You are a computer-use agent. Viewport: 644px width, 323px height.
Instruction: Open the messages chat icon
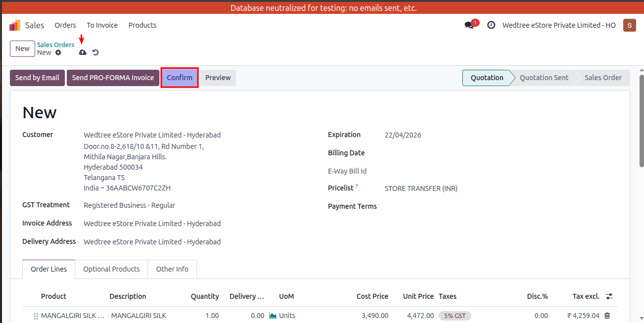pos(469,25)
